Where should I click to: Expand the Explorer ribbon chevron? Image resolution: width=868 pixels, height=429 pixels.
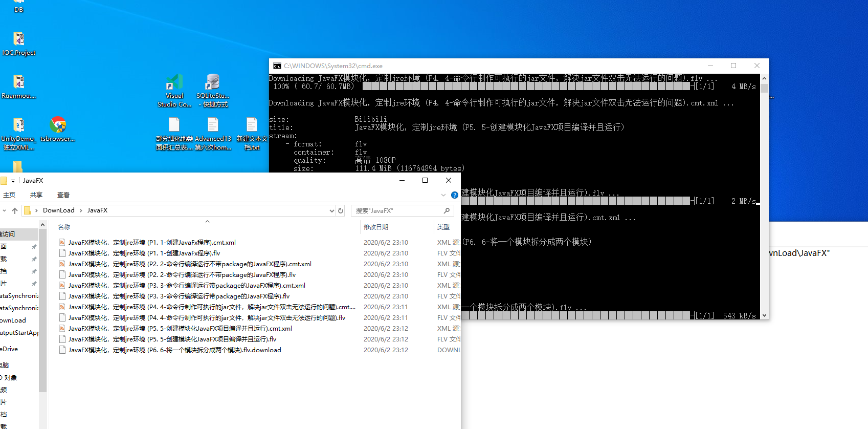[443, 195]
